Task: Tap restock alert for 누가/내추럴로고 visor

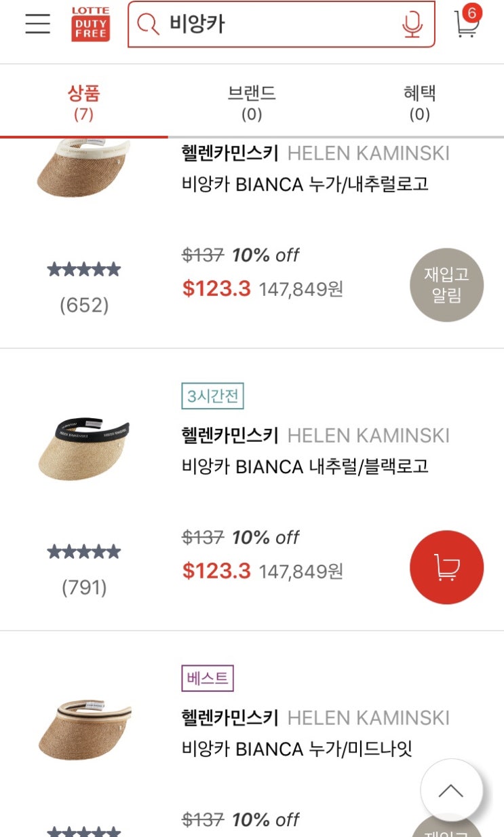Action: click(446, 285)
